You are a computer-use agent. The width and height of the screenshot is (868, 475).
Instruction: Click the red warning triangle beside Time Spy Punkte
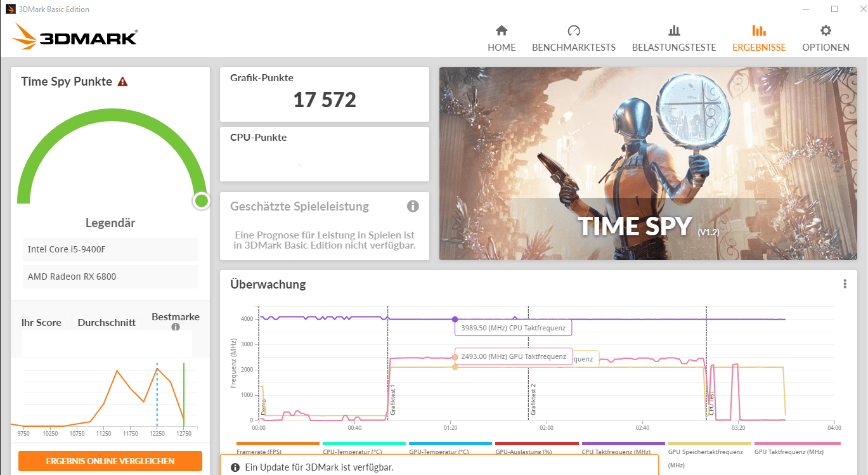[123, 82]
